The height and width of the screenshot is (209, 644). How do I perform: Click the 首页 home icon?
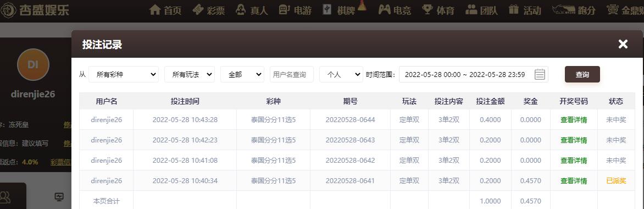click(x=155, y=10)
